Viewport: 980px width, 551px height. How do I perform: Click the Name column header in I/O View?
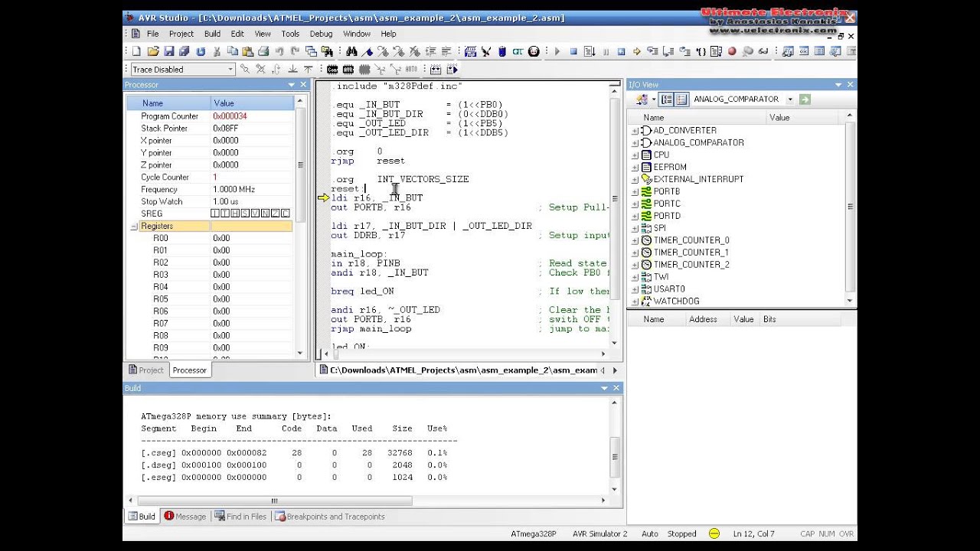click(697, 118)
